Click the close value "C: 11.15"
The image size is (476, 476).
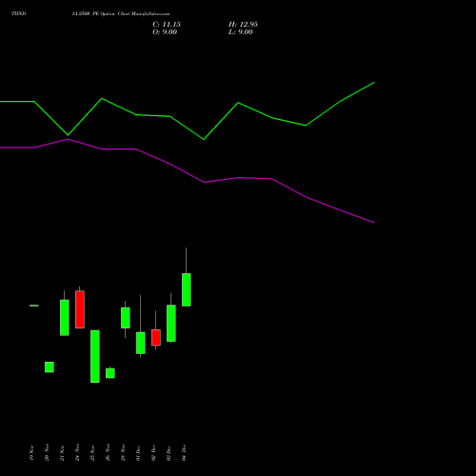pos(167,25)
